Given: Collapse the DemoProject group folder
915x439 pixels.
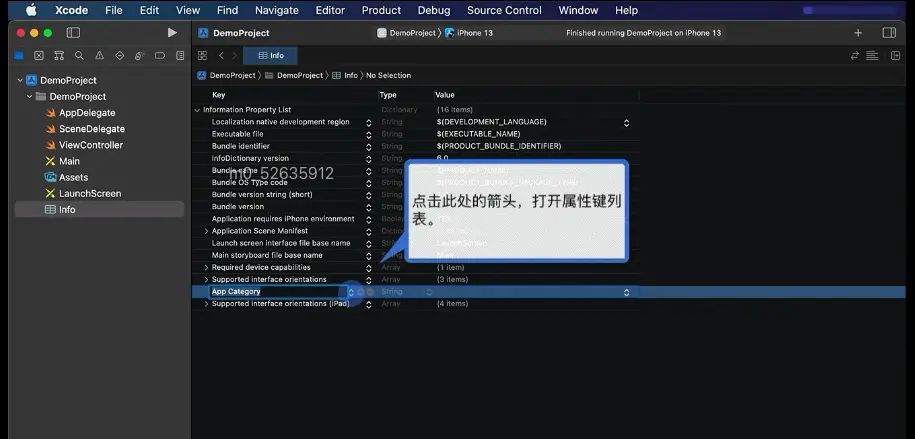Looking at the screenshot, I should click(x=29, y=96).
